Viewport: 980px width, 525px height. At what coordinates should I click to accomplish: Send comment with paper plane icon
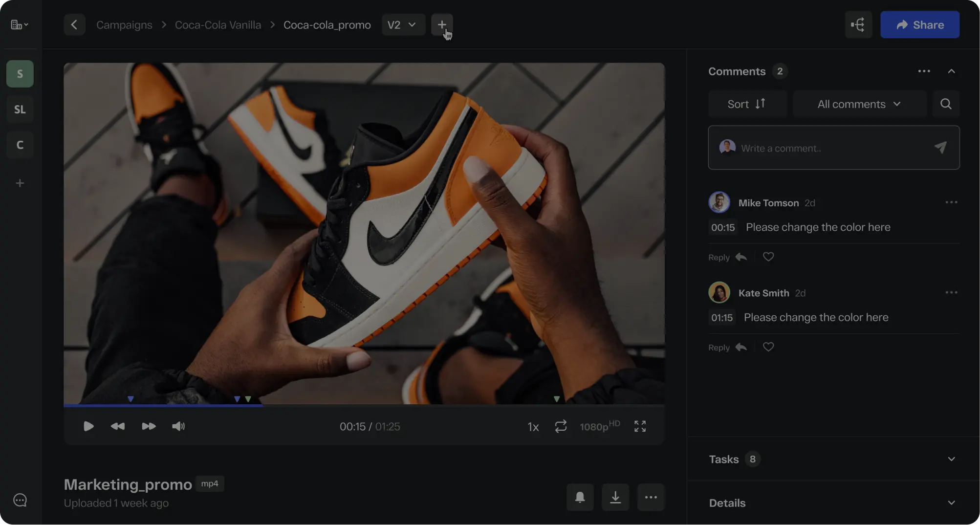(x=940, y=148)
